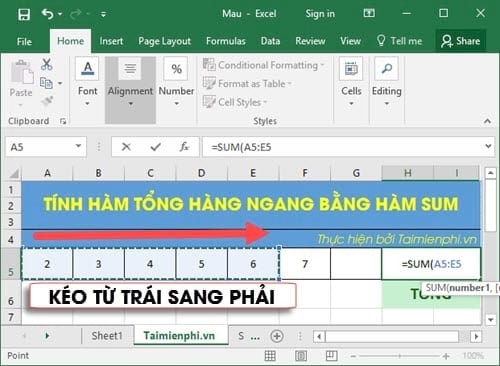The width and height of the screenshot is (500, 366).
Task: Open the File tab
Action: [24, 41]
